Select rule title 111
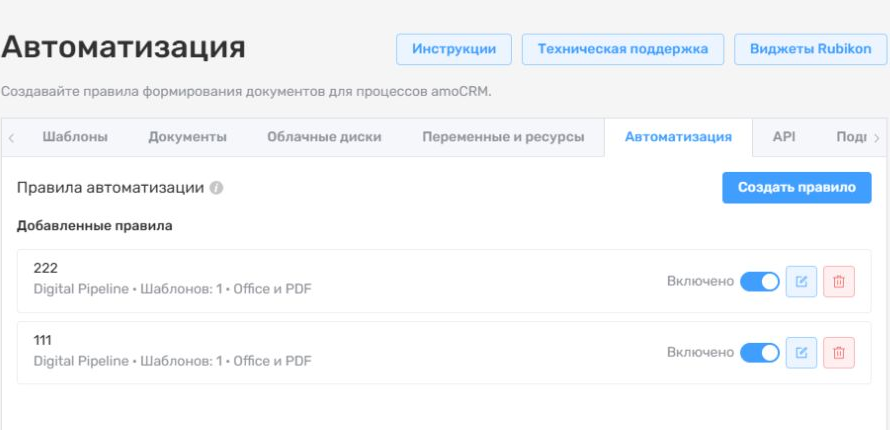 tap(43, 340)
